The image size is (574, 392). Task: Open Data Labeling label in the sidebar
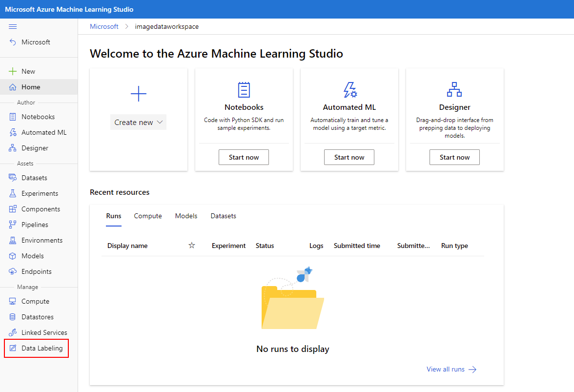coord(42,348)
